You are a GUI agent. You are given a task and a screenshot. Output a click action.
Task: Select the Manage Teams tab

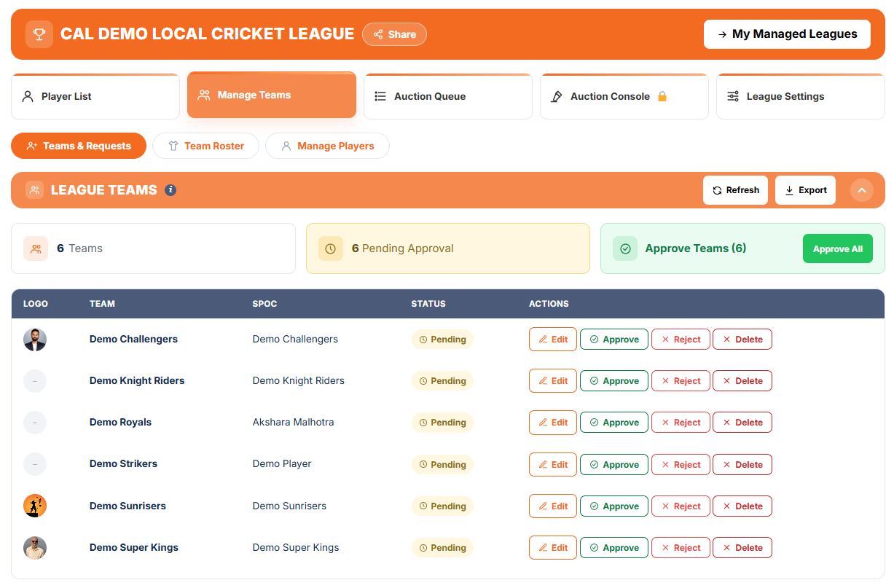click(272, 95)
